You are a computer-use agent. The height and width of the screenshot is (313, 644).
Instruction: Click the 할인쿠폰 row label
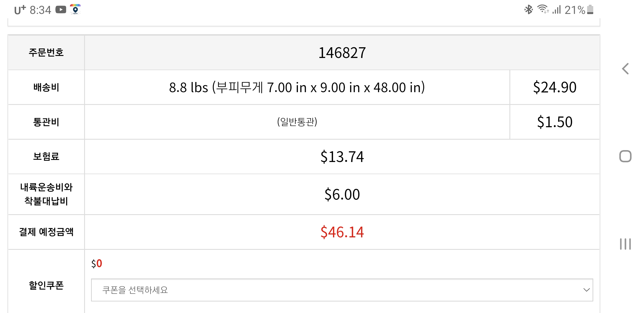point(46,285)
